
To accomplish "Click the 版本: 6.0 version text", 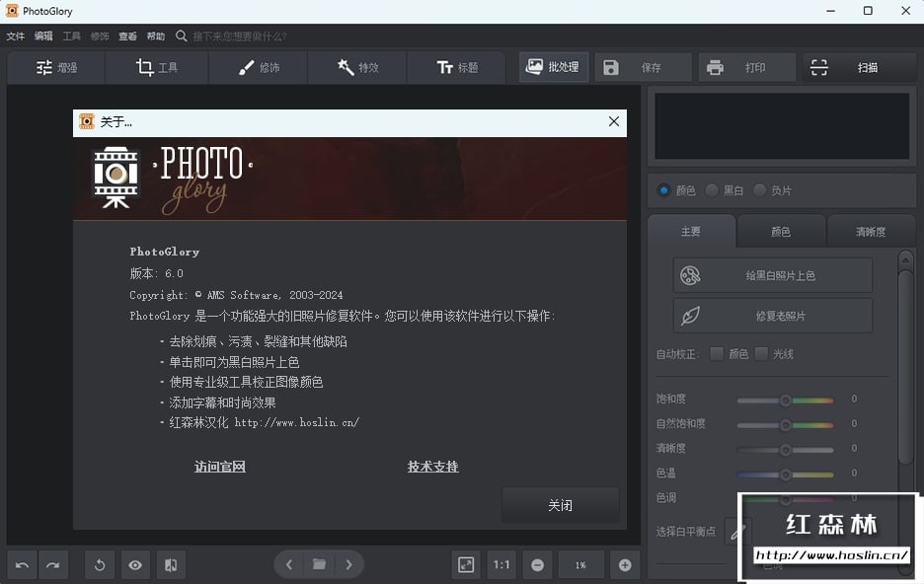I will coord(157,273).
